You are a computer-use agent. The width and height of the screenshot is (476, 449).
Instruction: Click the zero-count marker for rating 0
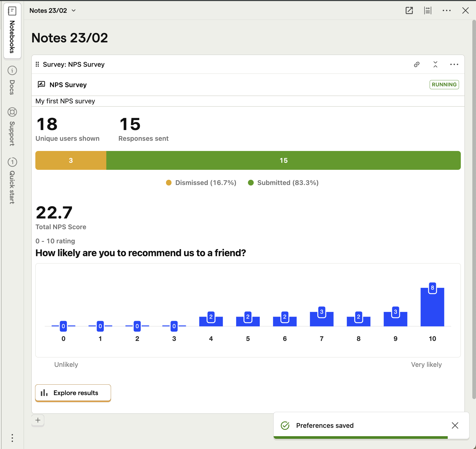click(x=63, y=326)
